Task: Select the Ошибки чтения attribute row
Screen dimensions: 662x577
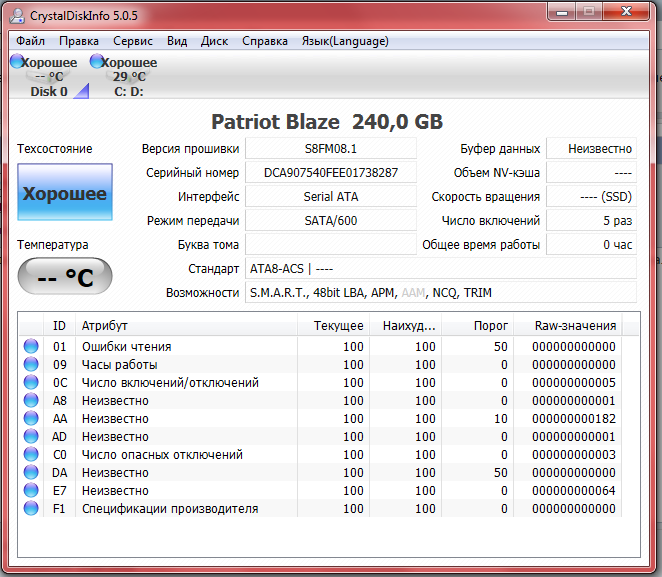Action: click(x=320, y=347)
